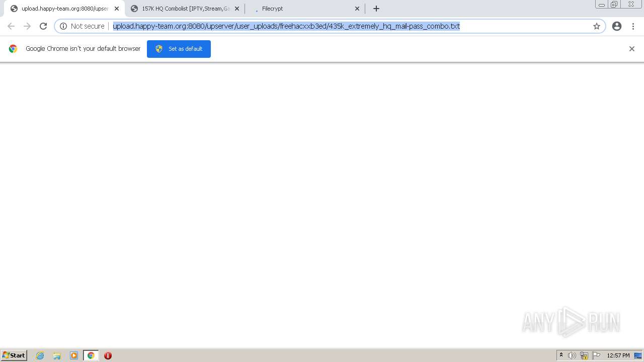644x362 pixels.
Task: Open a new tab with plus button
Action: click(376, 9)
